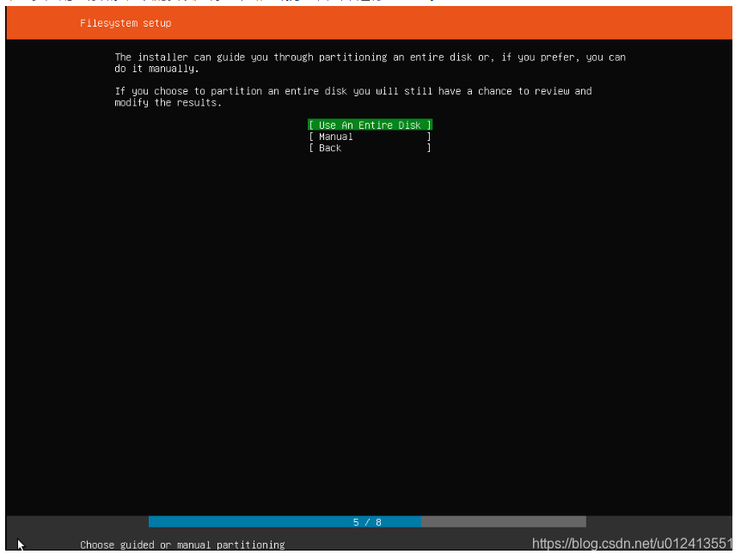Choose the Manual partitioning option
Screen dimensions: 741x560
click(x=370, y=137)
